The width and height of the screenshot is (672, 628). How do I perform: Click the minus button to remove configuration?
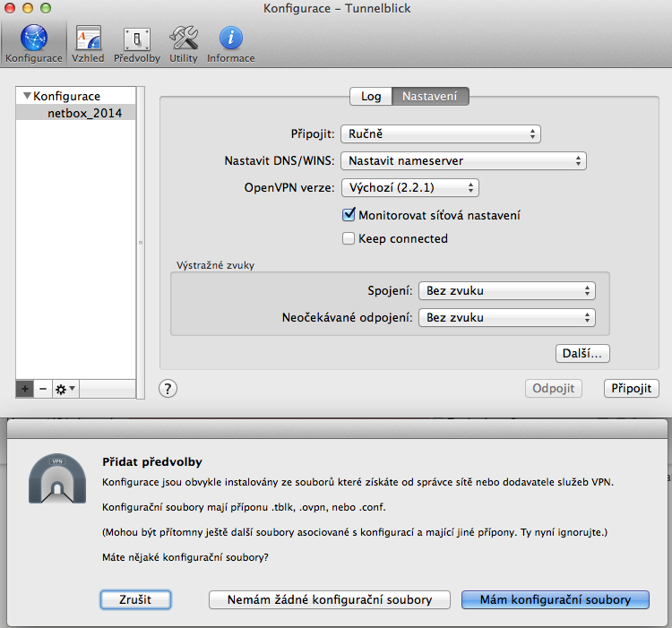[42, 389]
